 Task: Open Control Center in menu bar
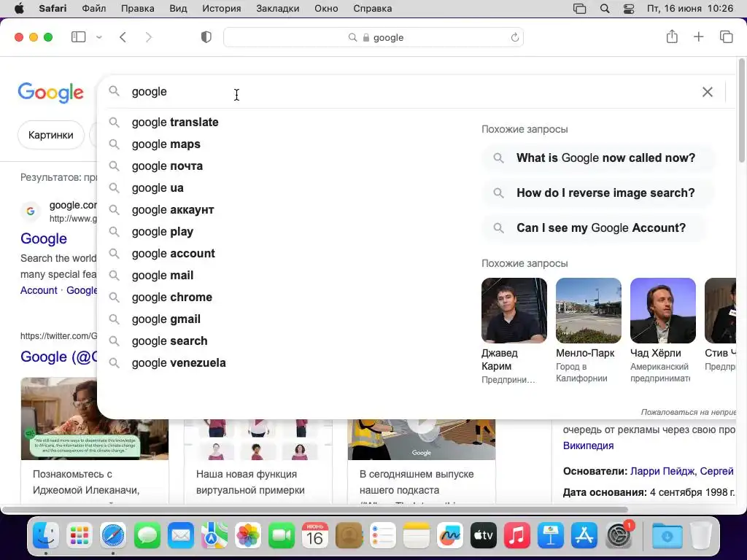628,9
